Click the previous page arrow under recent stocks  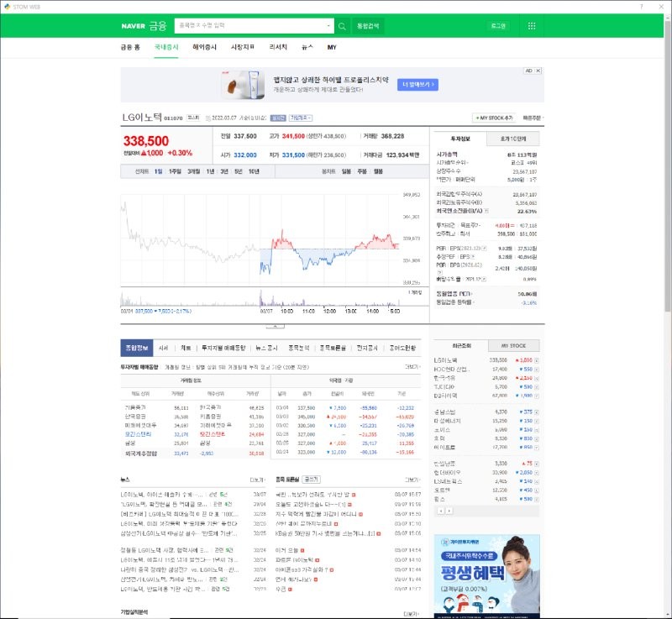pos(440,510)
